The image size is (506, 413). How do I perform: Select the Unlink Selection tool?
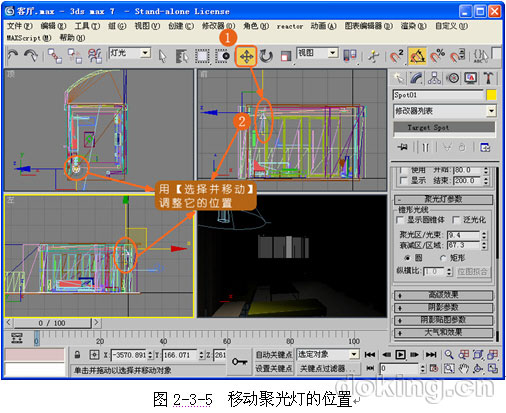74,56
